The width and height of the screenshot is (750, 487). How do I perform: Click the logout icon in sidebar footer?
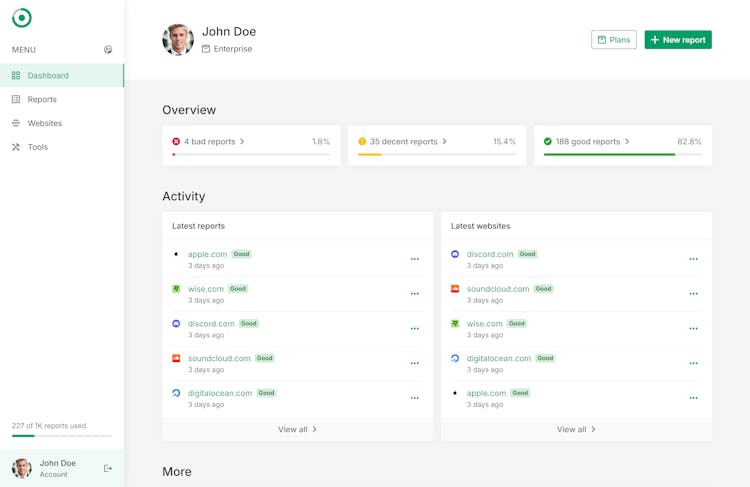tap(108, 468)
